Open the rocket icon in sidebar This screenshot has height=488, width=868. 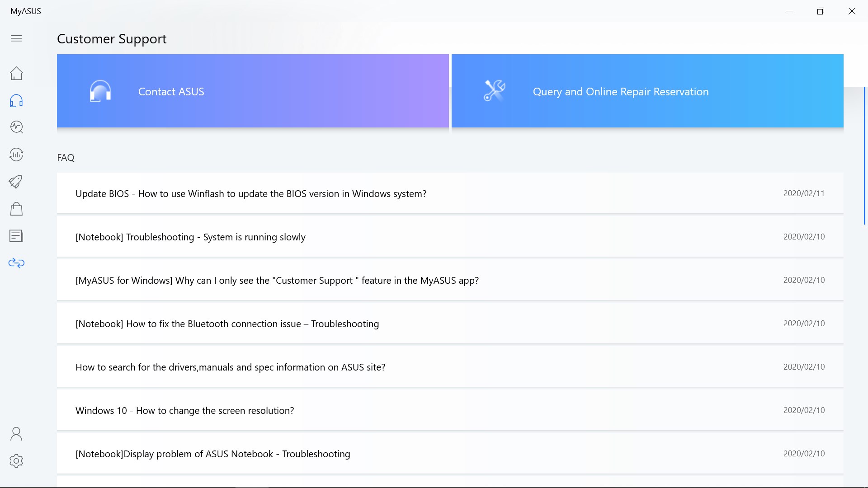click(x=16, y=182)
